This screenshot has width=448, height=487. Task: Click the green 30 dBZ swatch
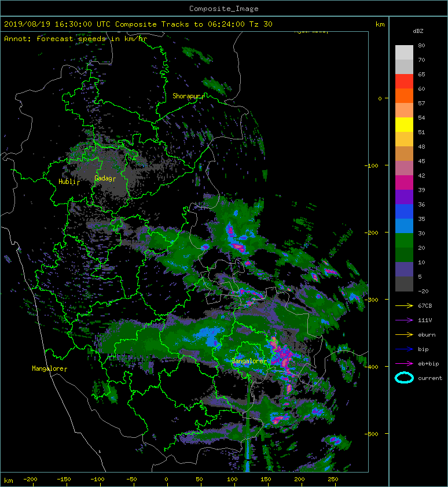tap(404, 240)
